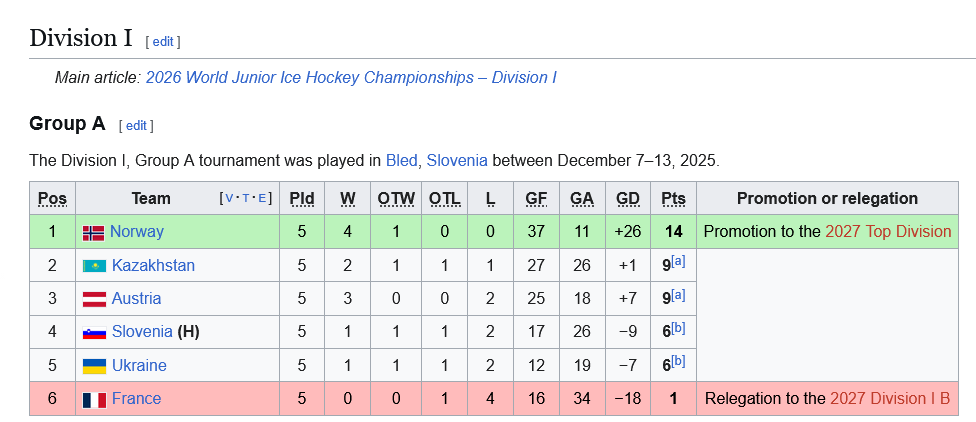The height and width of the screenshot is (422, 976).
Task: Open the 2027 Division I B link
Action: point(890,399)
